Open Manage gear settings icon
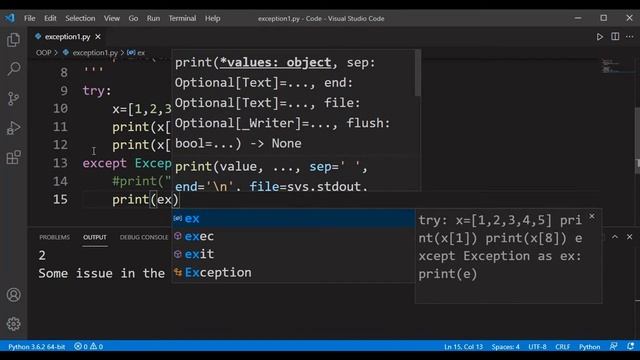The height and width of the screenshot is (360, 640). click(x=13, y=324)
